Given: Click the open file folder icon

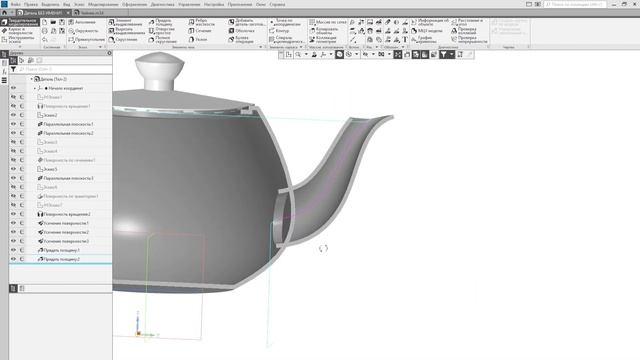Looking at the screenshot, I should tap(53, 22).
